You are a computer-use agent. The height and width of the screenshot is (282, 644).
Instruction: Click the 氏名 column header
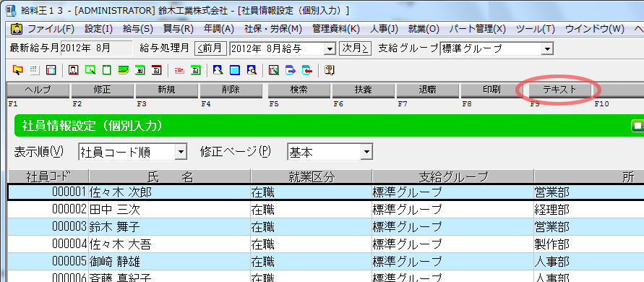click(x=170, y=177)
